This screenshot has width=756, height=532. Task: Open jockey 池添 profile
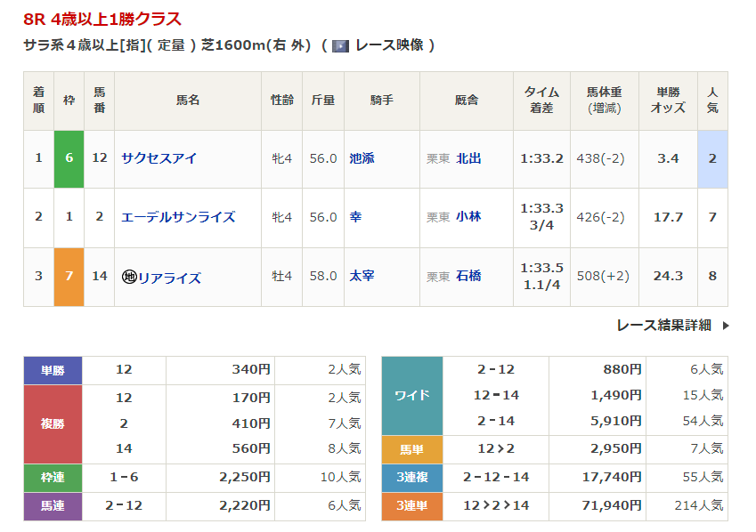pyautogui.click(x=362, y=158)
